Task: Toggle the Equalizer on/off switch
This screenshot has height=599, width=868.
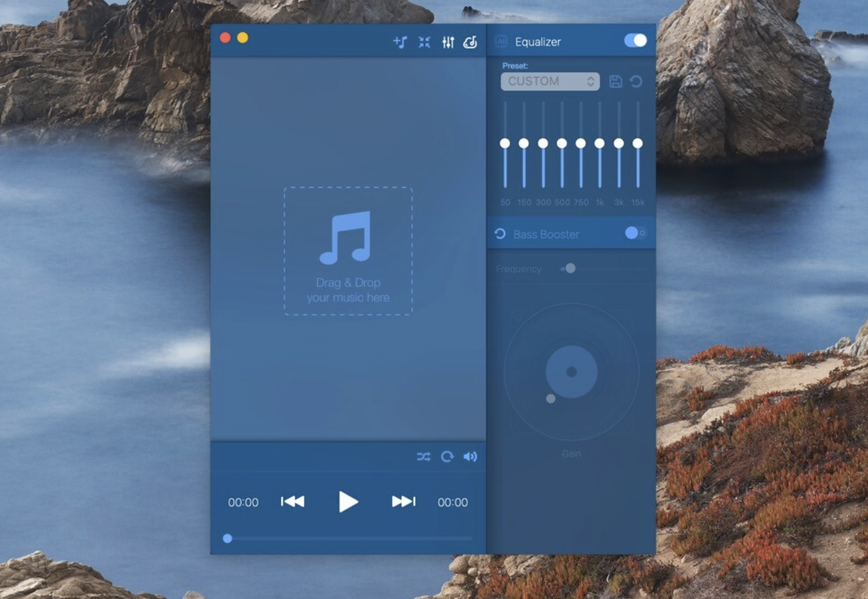Action: click(634, 41)
